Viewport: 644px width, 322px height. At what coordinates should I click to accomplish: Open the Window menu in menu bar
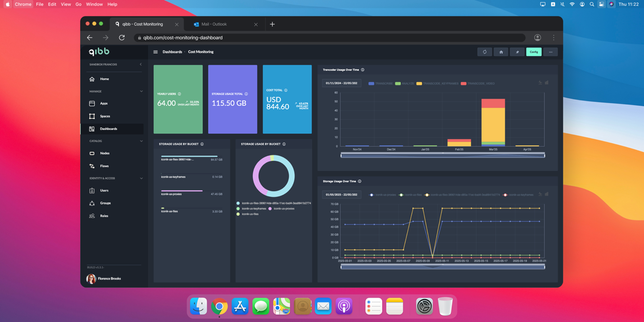94,4
